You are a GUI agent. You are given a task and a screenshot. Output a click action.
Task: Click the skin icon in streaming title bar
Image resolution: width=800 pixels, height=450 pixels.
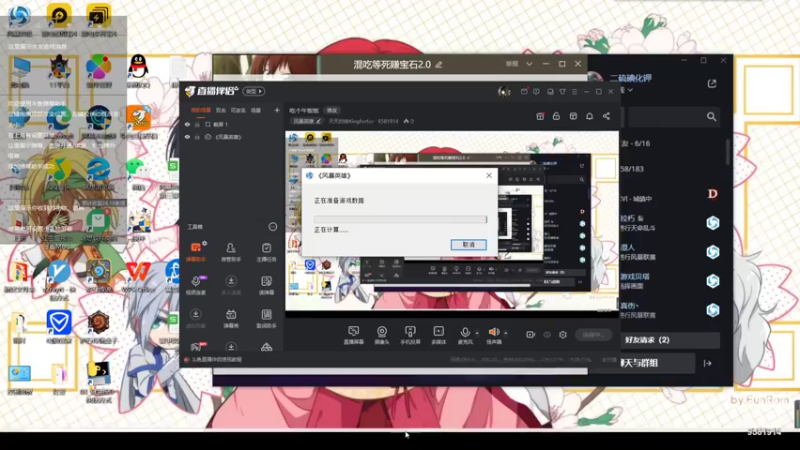coord(562,92)
